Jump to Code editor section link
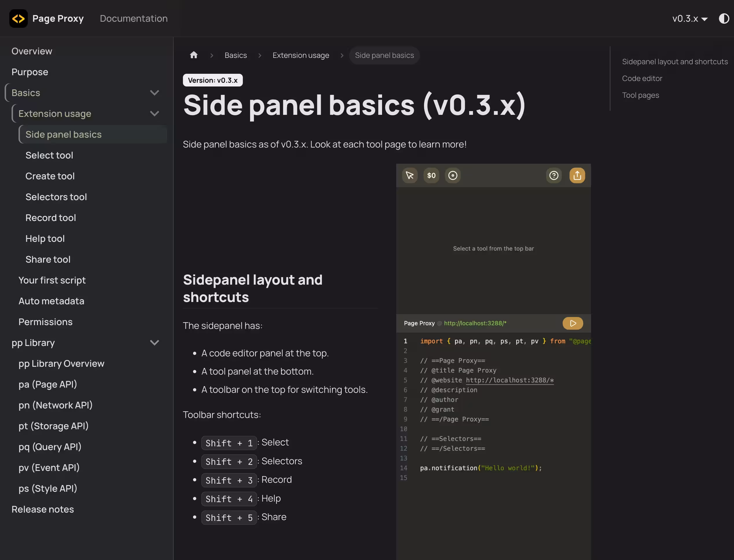734x560 pixels. [x=642, y=78]
